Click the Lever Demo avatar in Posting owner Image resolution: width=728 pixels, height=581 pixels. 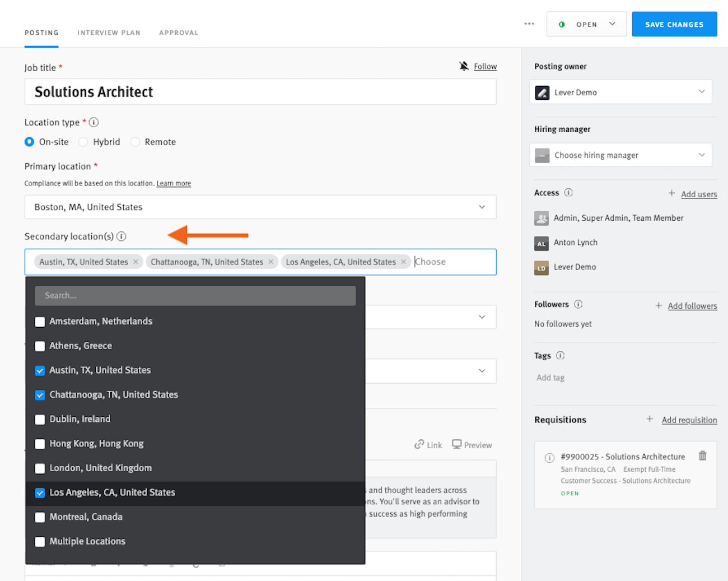[542, 92]
